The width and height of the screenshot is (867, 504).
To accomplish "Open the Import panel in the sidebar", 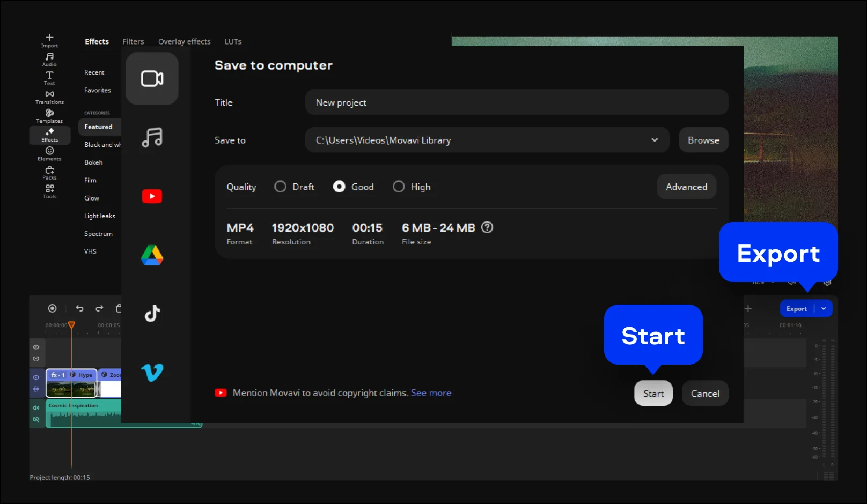I will [x=49, y=40].
